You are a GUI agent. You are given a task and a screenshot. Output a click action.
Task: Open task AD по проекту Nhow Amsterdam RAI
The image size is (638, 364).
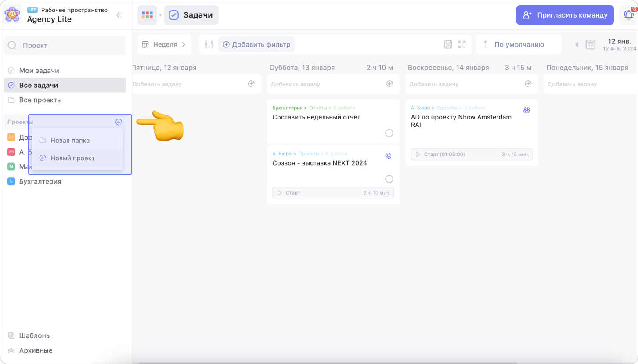pos(461,121)
